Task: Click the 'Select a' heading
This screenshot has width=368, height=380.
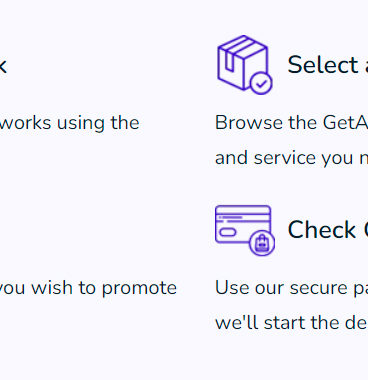Action: 328,65
